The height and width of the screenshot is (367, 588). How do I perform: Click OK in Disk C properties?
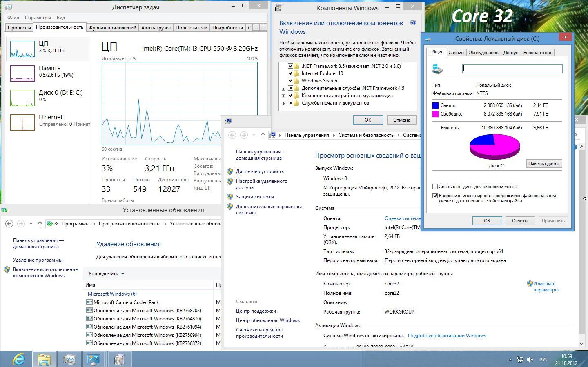tap(487, 220)
